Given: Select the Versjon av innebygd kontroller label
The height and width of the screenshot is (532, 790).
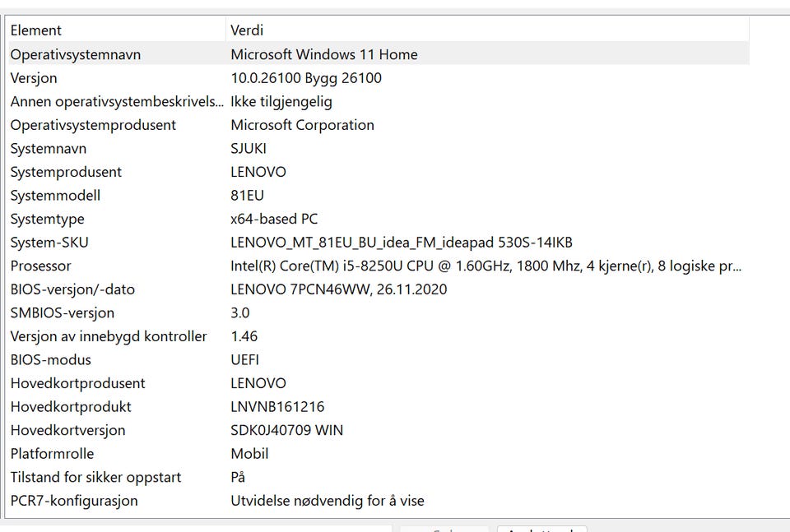Looking at the screenshot, I should coord(109,336).
